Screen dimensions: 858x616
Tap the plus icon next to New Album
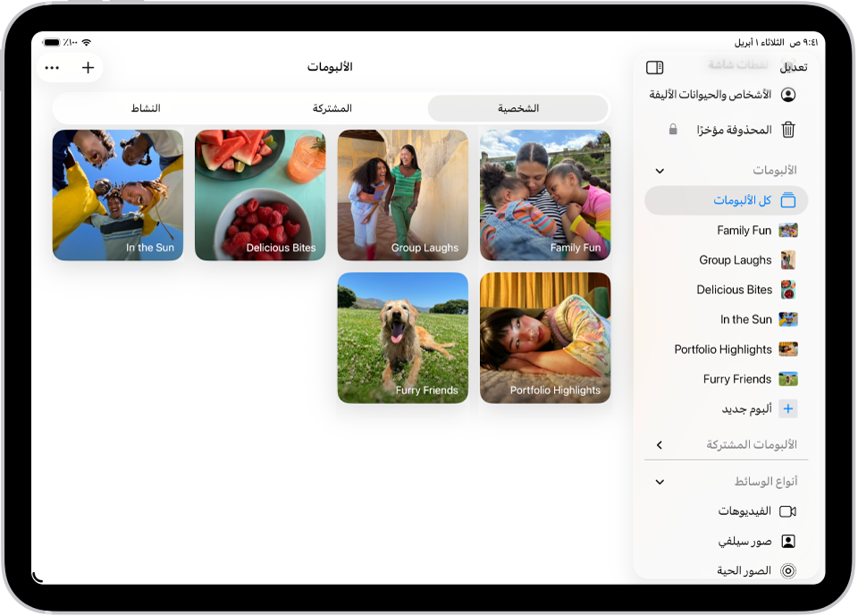[x=787, y=409]
